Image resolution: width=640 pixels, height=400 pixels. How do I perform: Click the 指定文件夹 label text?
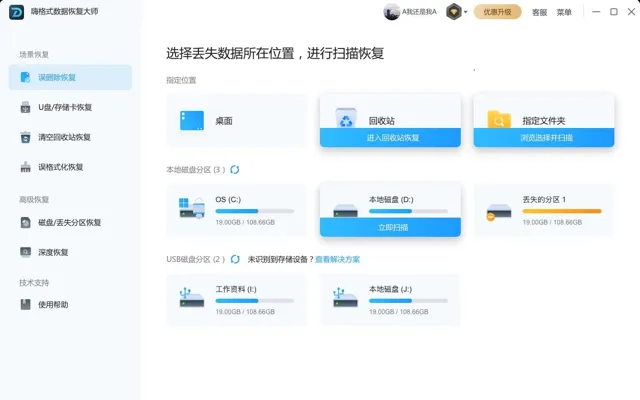[x=544, y=121]
